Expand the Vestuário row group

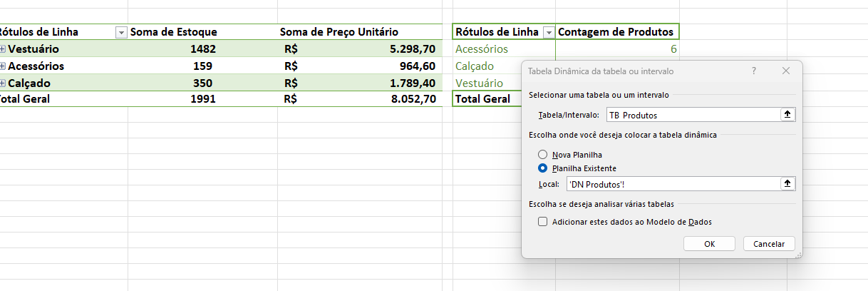pos(3,49)
